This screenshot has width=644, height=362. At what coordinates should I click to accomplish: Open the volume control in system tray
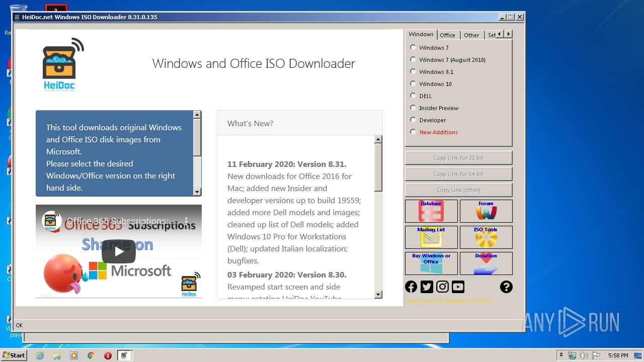click(x=584, y=355)
